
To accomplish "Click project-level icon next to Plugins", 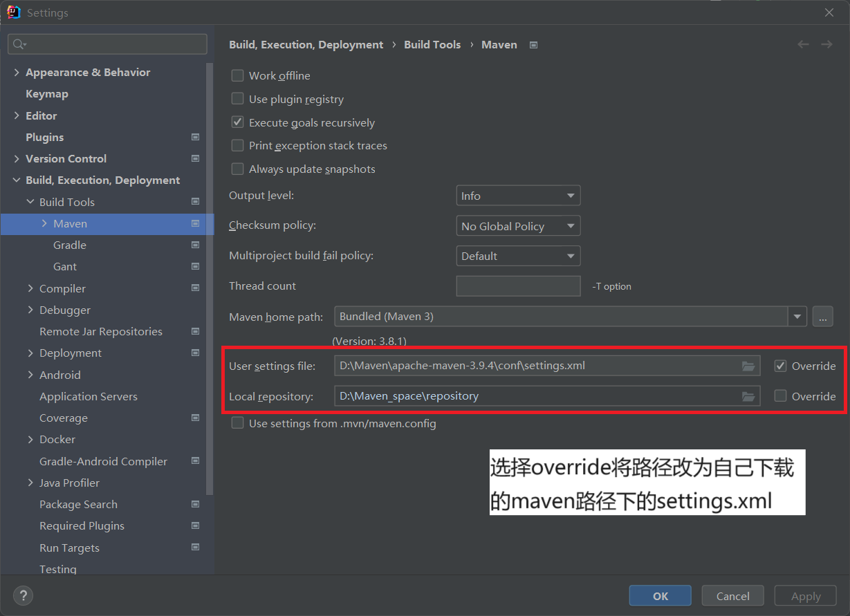I will pos(195,137).
